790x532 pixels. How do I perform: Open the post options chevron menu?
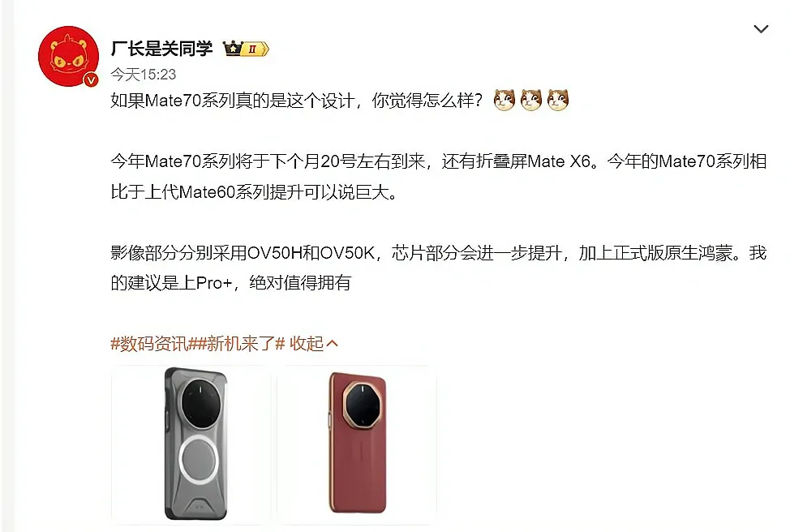[x=761, y=29]
